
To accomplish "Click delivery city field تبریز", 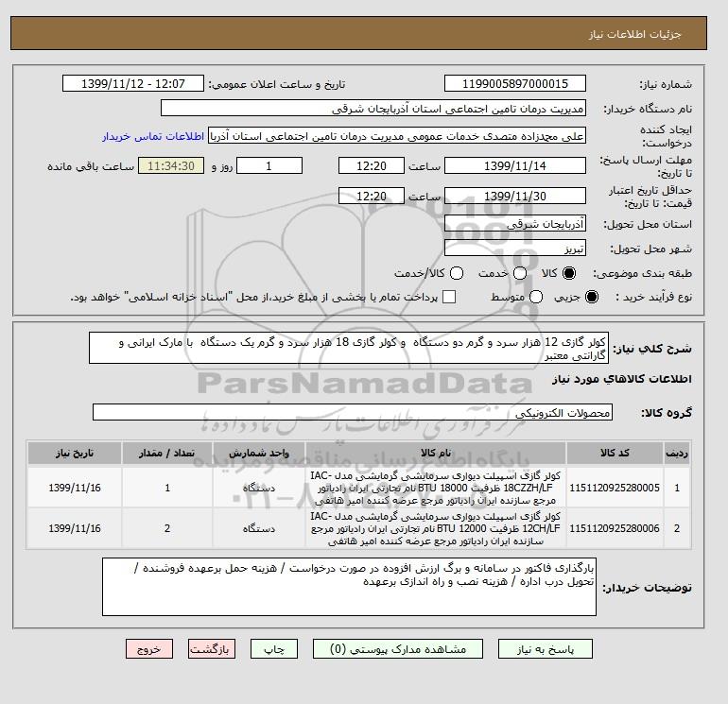I will (515, 248).
